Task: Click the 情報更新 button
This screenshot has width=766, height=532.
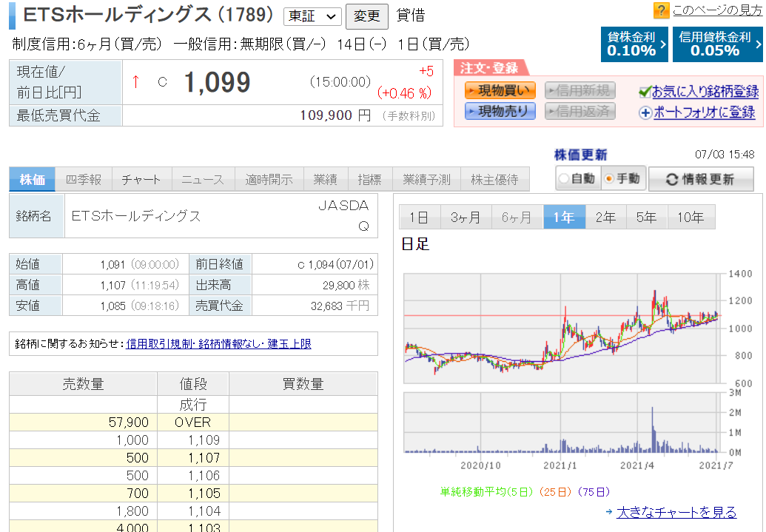Action: click(701, 179)
